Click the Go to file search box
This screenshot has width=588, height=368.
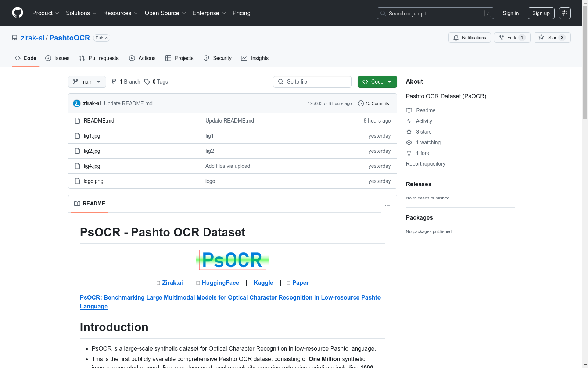(x=312, y=82)
